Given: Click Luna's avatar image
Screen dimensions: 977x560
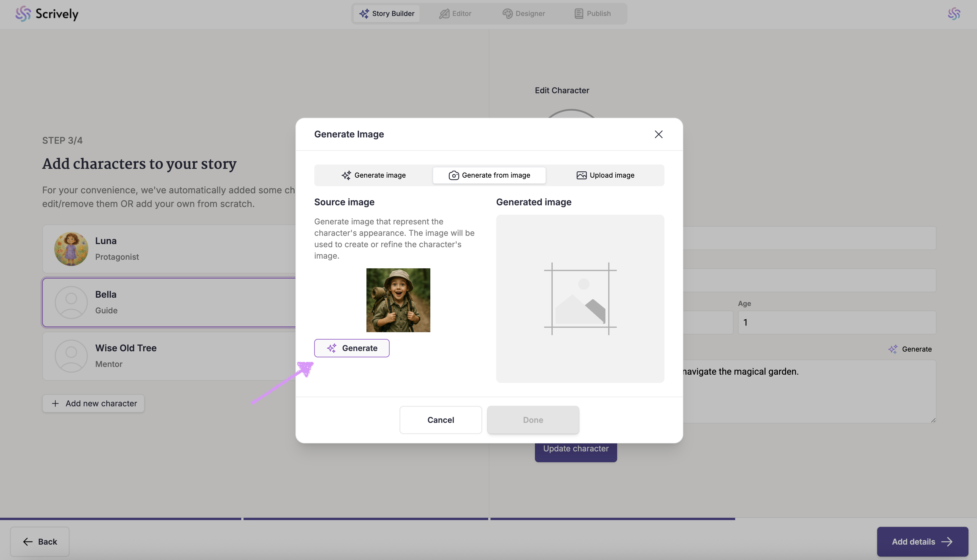Looking at the screenshot, I should point(71,249).
